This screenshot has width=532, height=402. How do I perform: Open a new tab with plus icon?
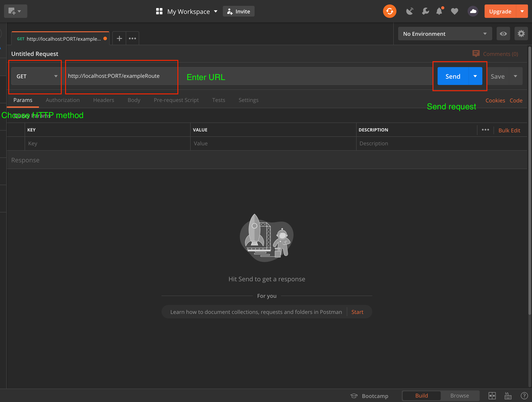tap(119, 38)
